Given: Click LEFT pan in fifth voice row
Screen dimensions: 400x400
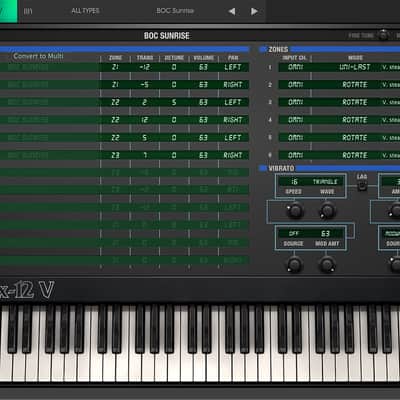Looking at the screenshot, I should 233,138.
